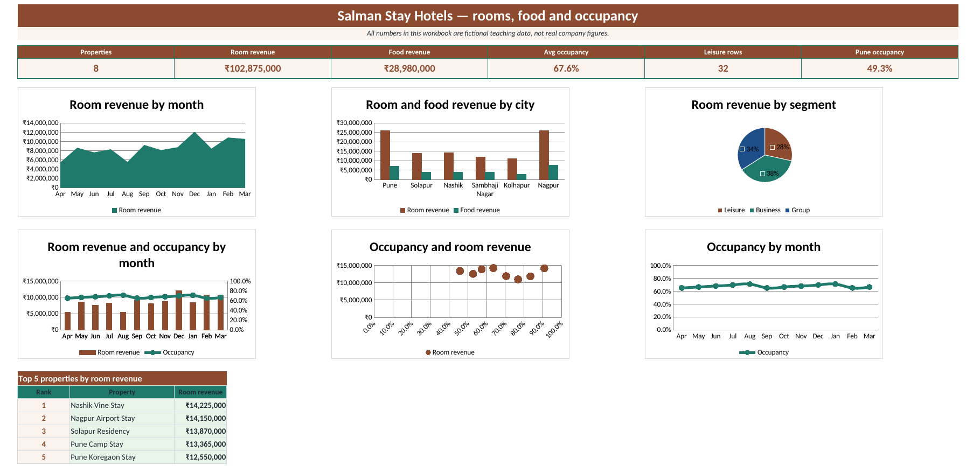Click the Pune room revenue bar

(x=385, y=155)
